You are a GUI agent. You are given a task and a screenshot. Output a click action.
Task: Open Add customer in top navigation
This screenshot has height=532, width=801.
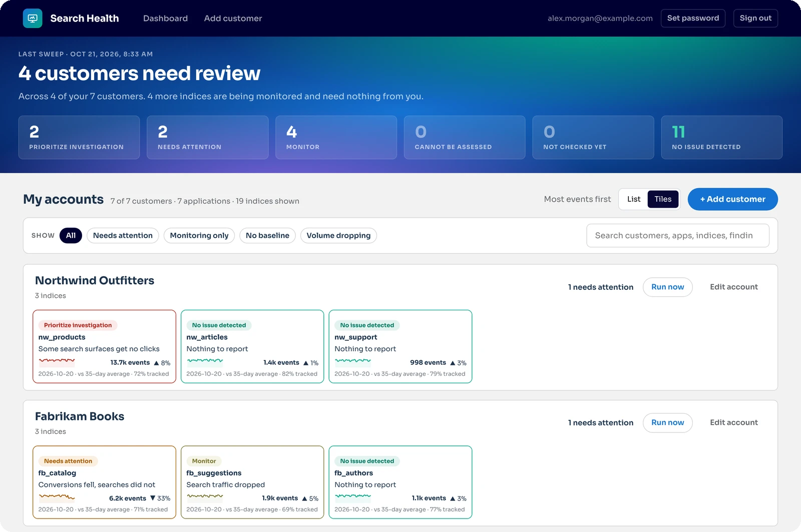[x=233, y=19]
